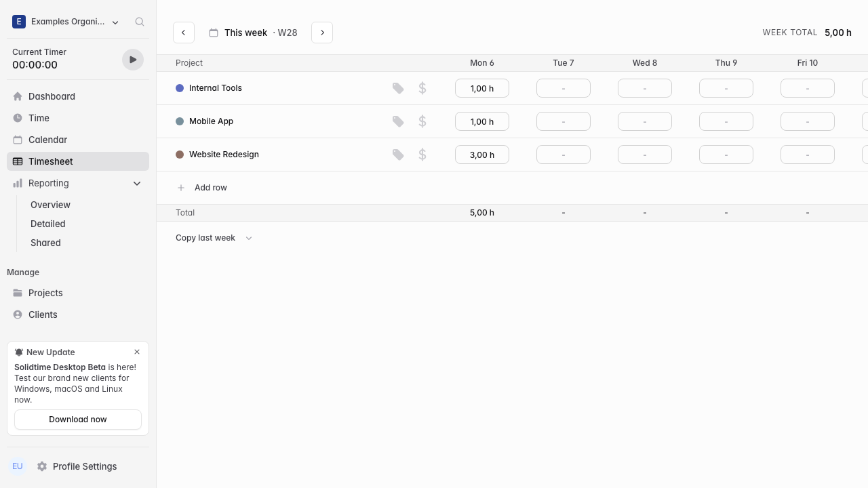Select Timesheet in the sidebar
Image resolution: width=868 pixels, height=488 pixels.
tap(78, 161)
